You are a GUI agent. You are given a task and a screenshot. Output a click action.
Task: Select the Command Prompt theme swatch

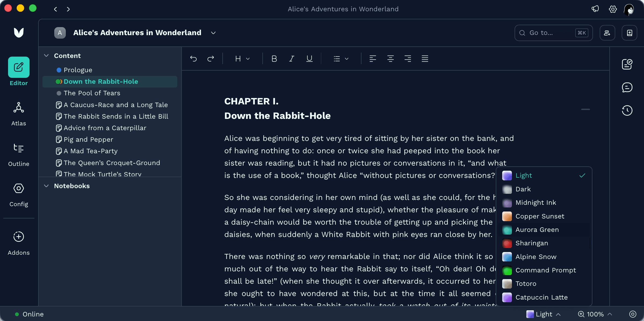(x=507, y=270)
